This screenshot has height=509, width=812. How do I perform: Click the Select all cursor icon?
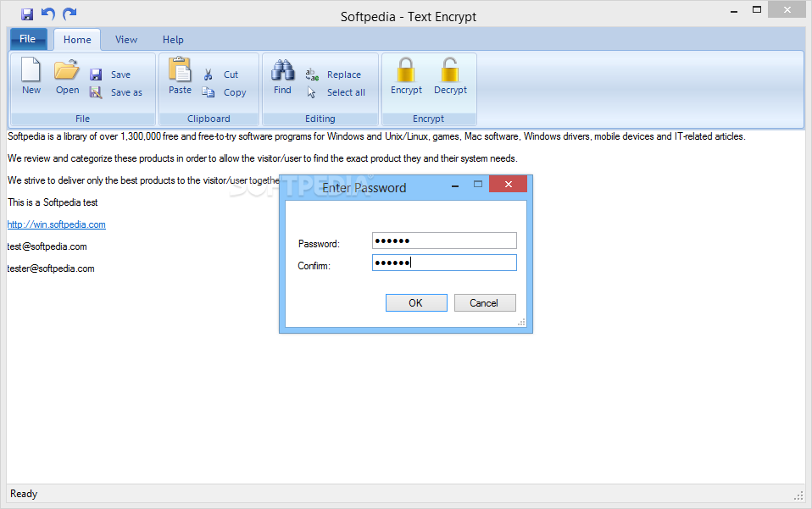coord(311,92)
